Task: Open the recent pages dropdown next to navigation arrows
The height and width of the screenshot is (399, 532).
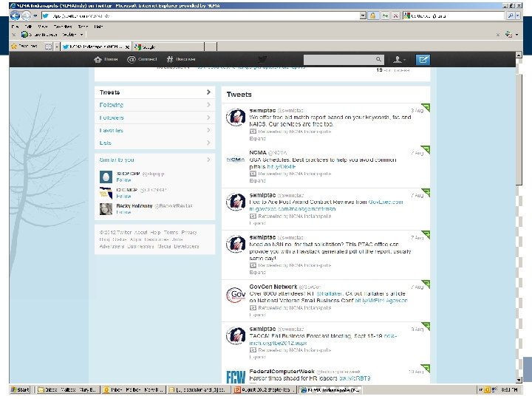Action: coord(35,16)
